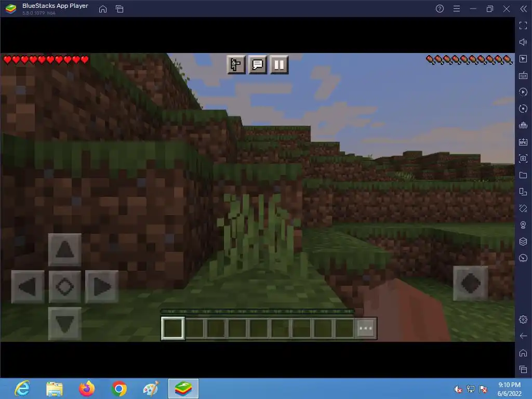Image resolution: width=532 pixels, height=399 pixels.
Task: Pause the Minecraft game
Action: pos(279,64)
